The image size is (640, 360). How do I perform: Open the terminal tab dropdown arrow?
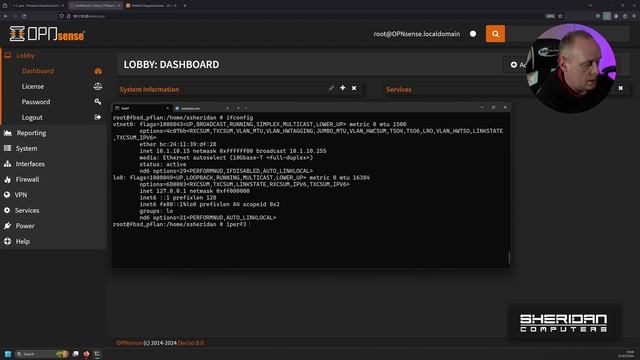246,108
